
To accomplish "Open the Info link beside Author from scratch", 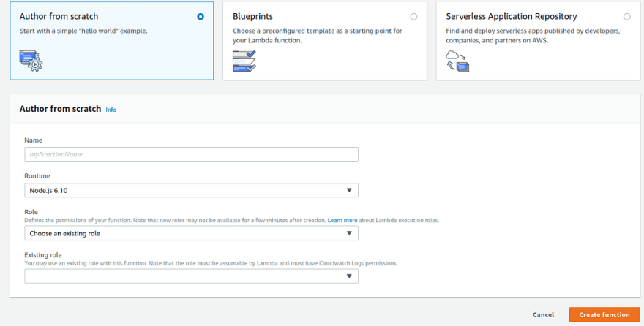I will click(111, 110).
